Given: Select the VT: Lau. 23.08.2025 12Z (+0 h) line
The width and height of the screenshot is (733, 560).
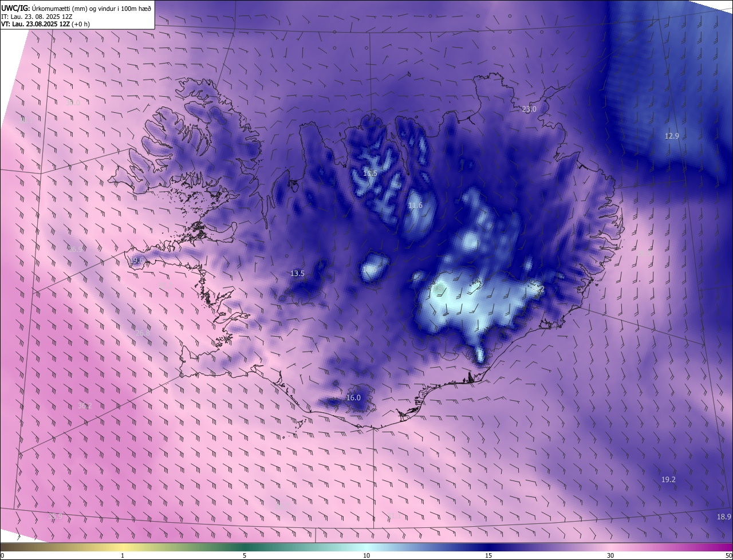Looking at the screenshot, I should (x=46, y=24).
